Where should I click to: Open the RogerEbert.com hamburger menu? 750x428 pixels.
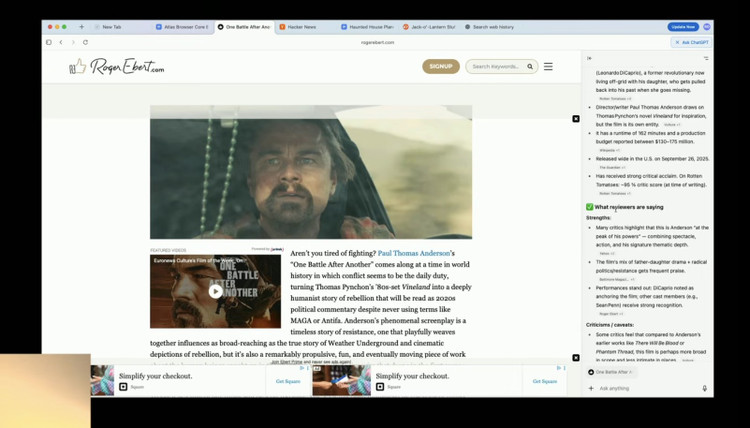pos(548,67)
